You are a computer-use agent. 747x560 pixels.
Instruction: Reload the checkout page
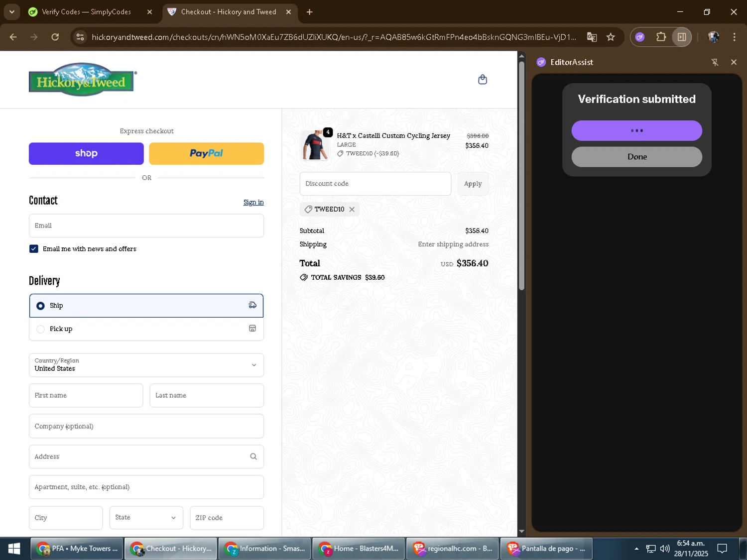click(x=55, y=37)
